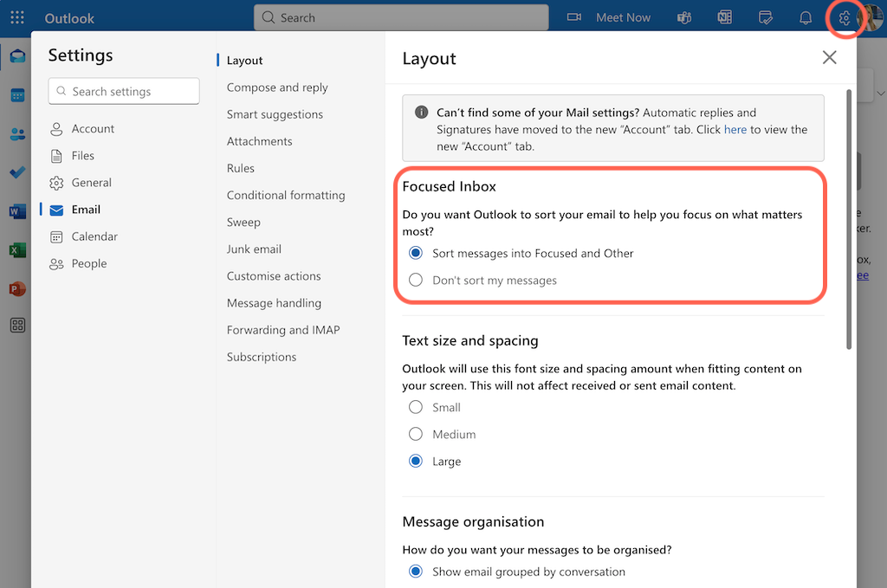Go to Message handling settings
The image size is (887, 588).
pos(274,303)
